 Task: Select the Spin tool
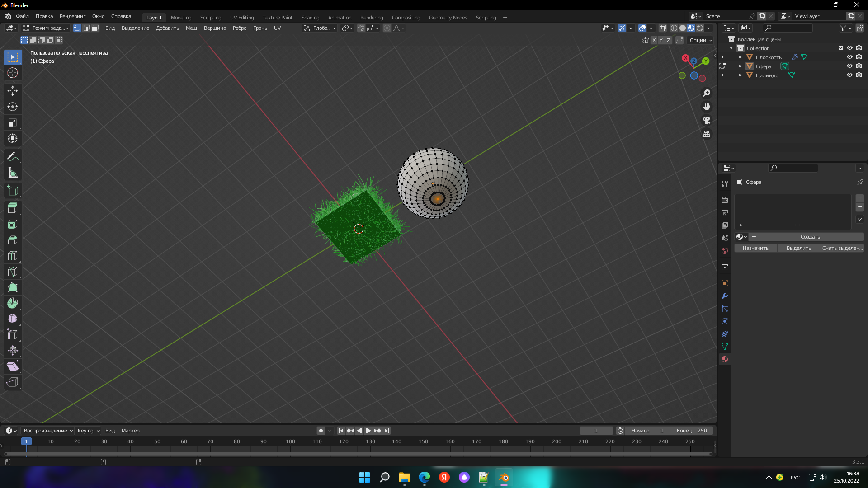pyautogui.click(x=13, y=303)
